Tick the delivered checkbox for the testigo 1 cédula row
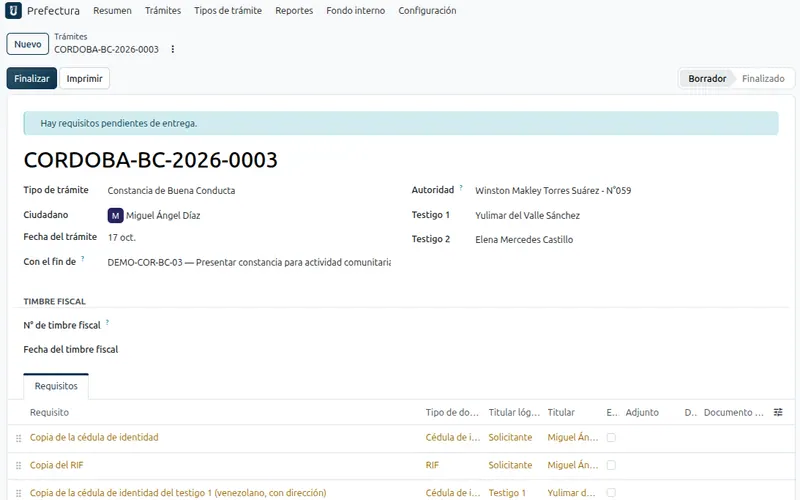 tap(611, 492)
